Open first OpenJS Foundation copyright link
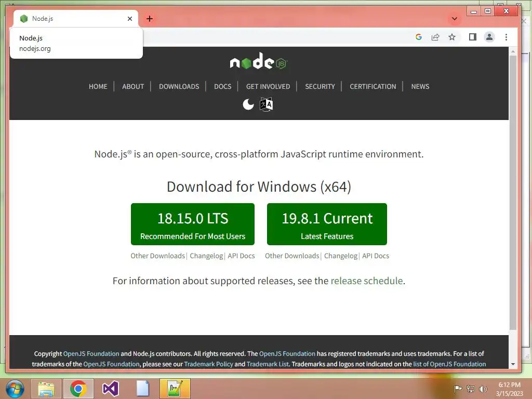The width and height of the screenshot is (532, 399). pyautogui.click(x=91, y=353)
